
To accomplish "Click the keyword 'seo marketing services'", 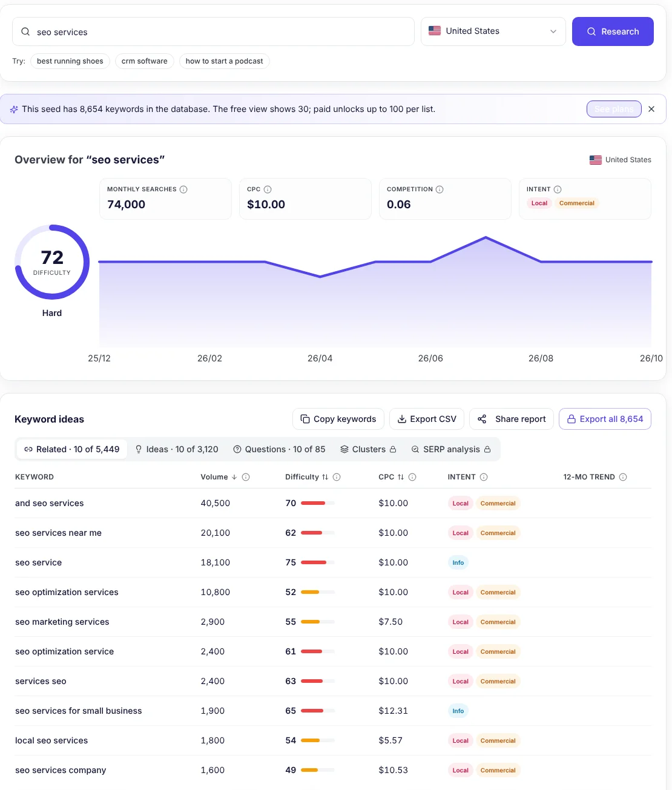I will pyautogui.click(x=62, y=622).
